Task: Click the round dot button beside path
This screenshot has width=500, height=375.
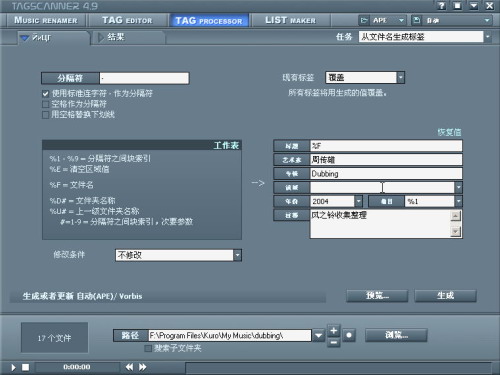Action: click(x=349, y=335)
